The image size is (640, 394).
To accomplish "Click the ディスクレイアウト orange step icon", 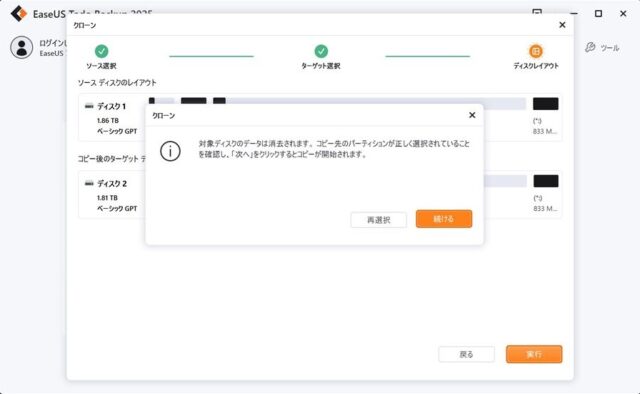I will (536, 51).
